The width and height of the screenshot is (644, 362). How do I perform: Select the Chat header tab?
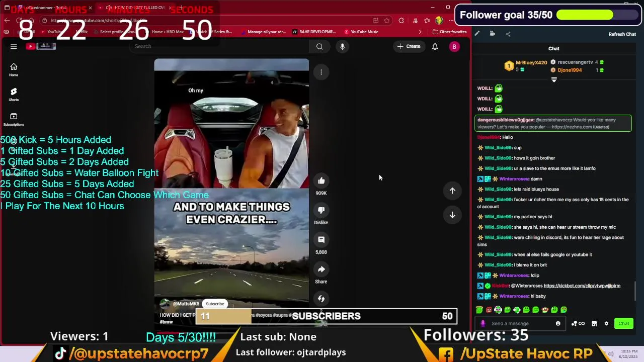coord(553,49)
